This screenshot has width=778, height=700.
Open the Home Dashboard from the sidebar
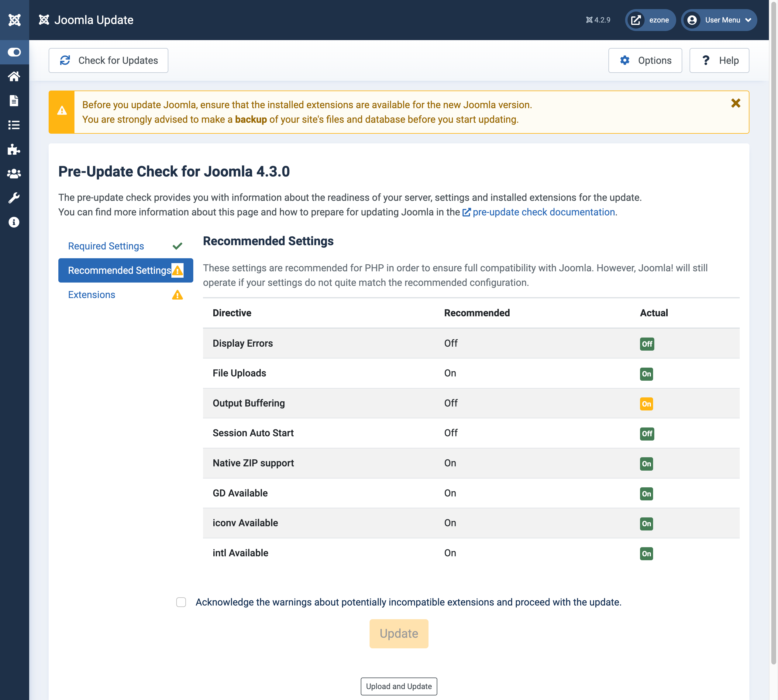point(14,76)
